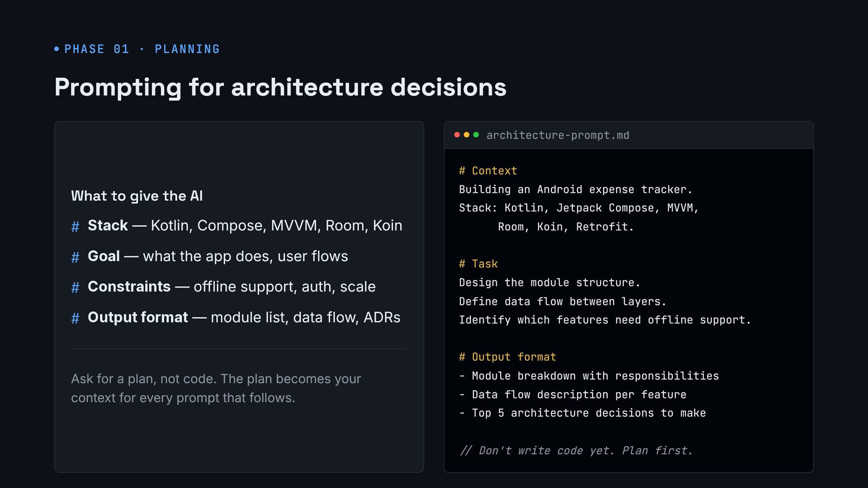Click the # Output format code heading
The image size is (868, 488).
507,357
